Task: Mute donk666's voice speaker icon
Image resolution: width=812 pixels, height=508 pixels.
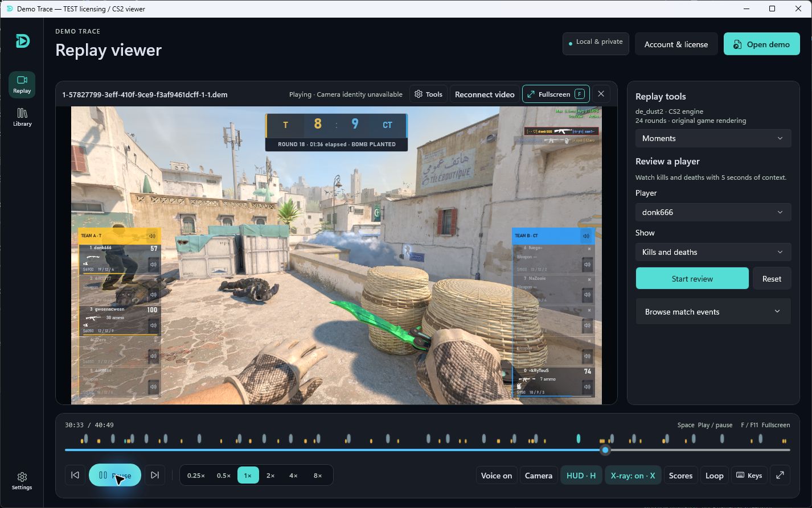Action: pyautogui.click(x=153, y=265)
